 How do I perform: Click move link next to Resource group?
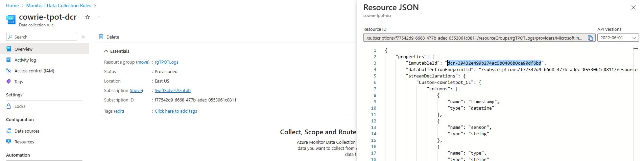coord(143,62)
